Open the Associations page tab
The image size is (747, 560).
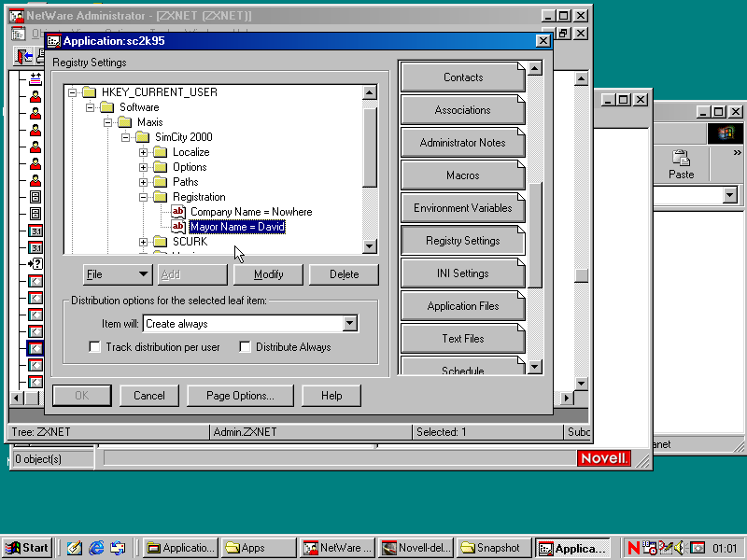[463, 110]
